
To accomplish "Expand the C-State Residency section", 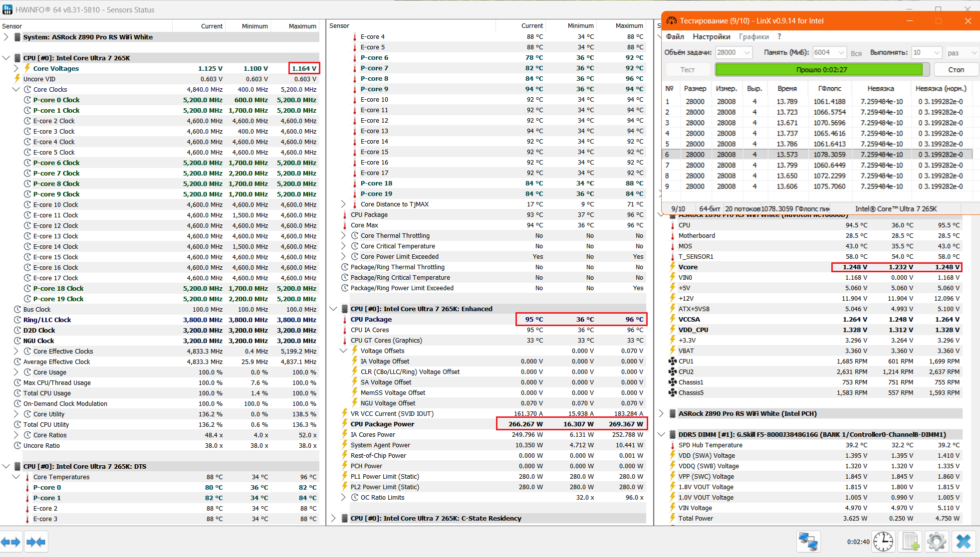I will [334, 518].
